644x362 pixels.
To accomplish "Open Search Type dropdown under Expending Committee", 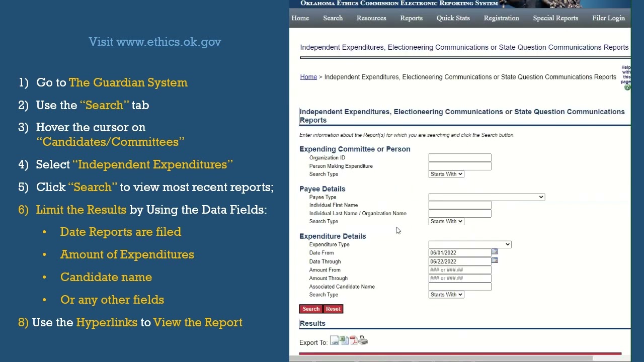I will click(x=446, y=174).
